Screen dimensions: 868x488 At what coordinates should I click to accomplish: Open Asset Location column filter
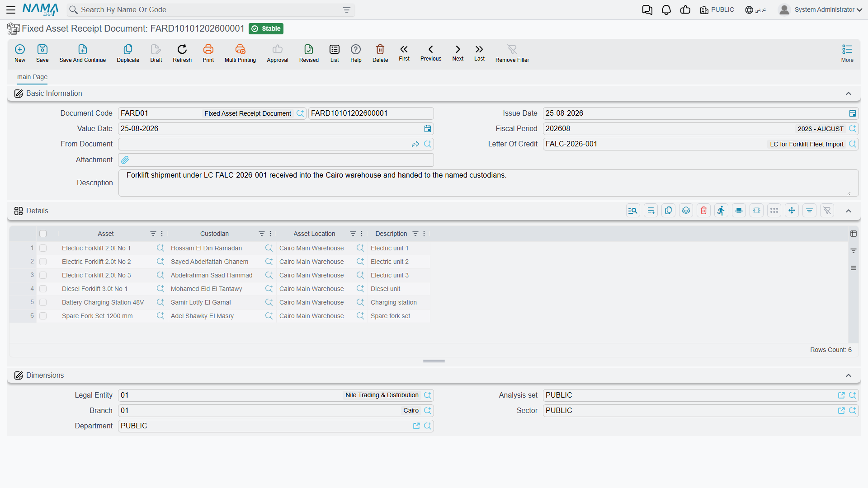pyautogui.click(x=353, y=234)
